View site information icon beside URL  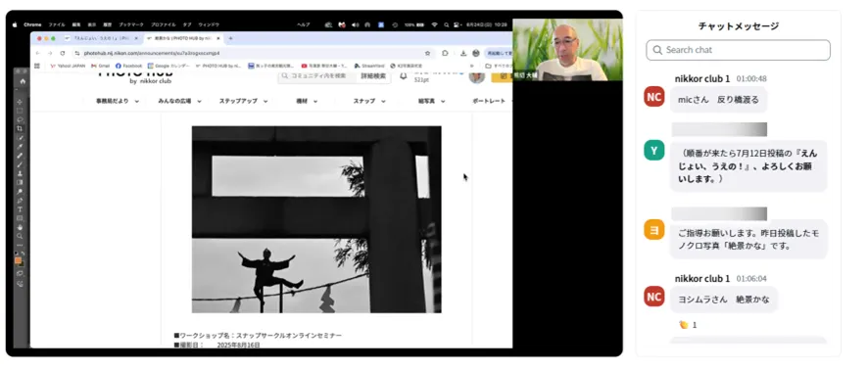tap(77, 53)
